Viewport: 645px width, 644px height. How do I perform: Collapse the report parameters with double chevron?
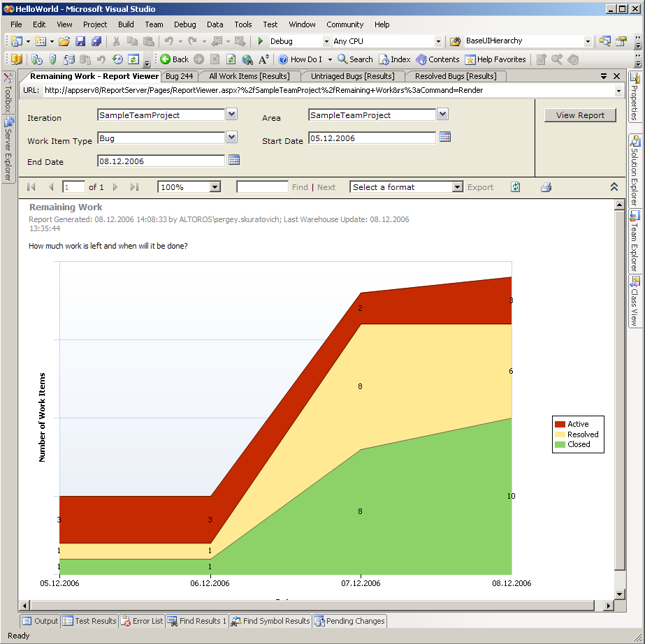click(x=614, y=186)
